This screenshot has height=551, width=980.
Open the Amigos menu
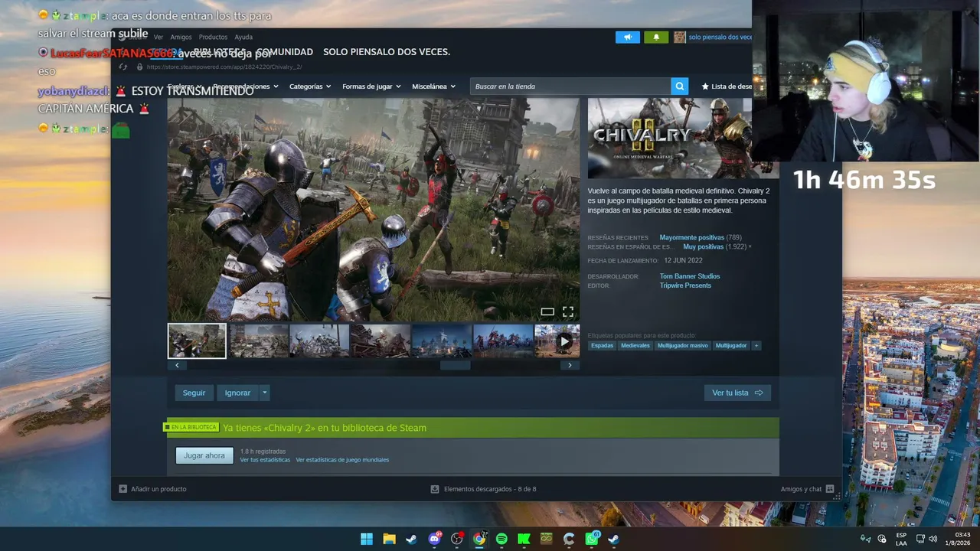point(181,37)
